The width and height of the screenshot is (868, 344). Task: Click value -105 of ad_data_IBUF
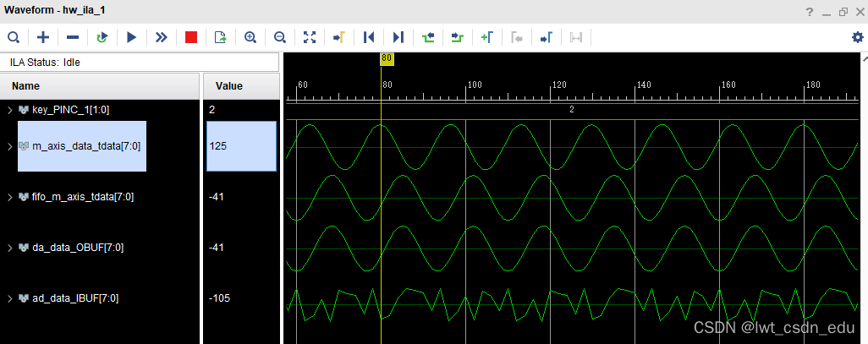[x=219, y=298]
